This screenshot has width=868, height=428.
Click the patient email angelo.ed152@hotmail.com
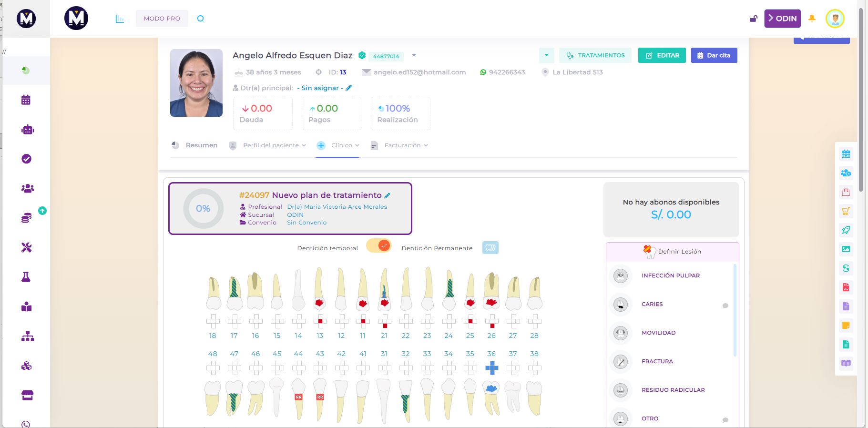[x=419, y=72]
